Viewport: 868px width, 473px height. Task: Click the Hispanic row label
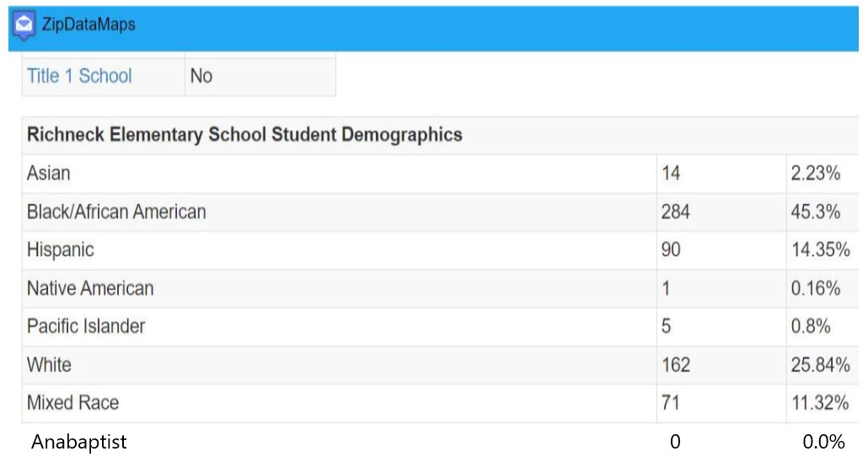point(61,250)
